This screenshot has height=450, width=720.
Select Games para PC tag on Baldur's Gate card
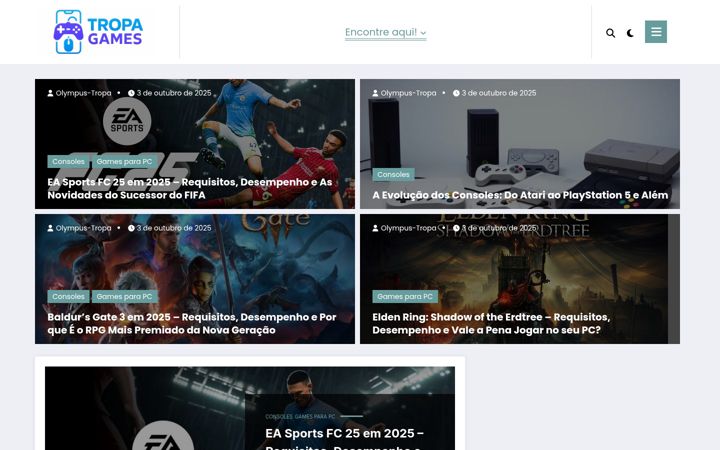tap(124, 297)
